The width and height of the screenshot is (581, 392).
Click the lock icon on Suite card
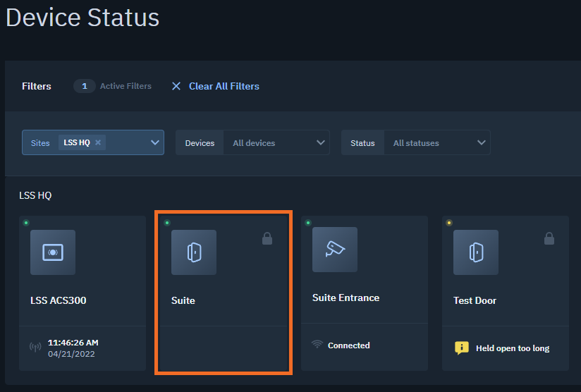[267, 238]
